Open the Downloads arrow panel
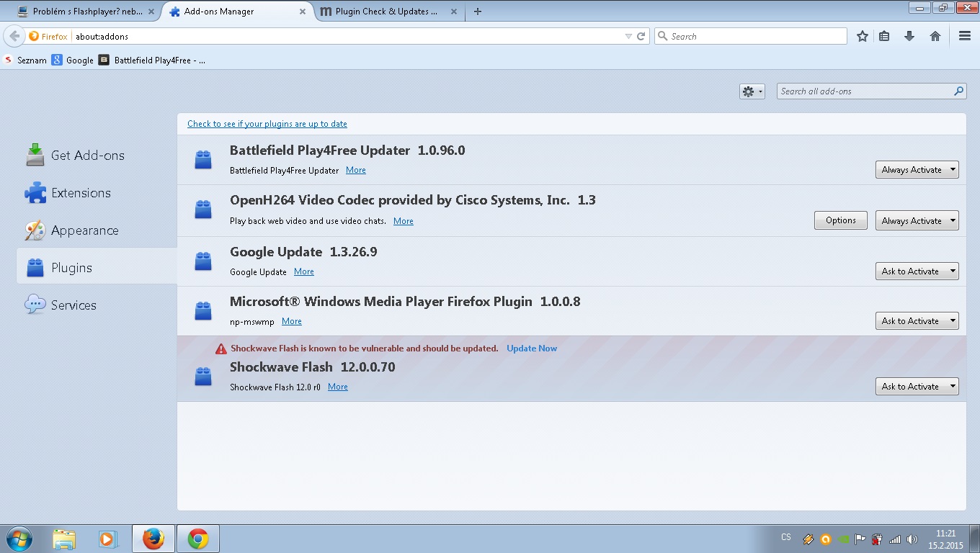 [x=909, y=36]
